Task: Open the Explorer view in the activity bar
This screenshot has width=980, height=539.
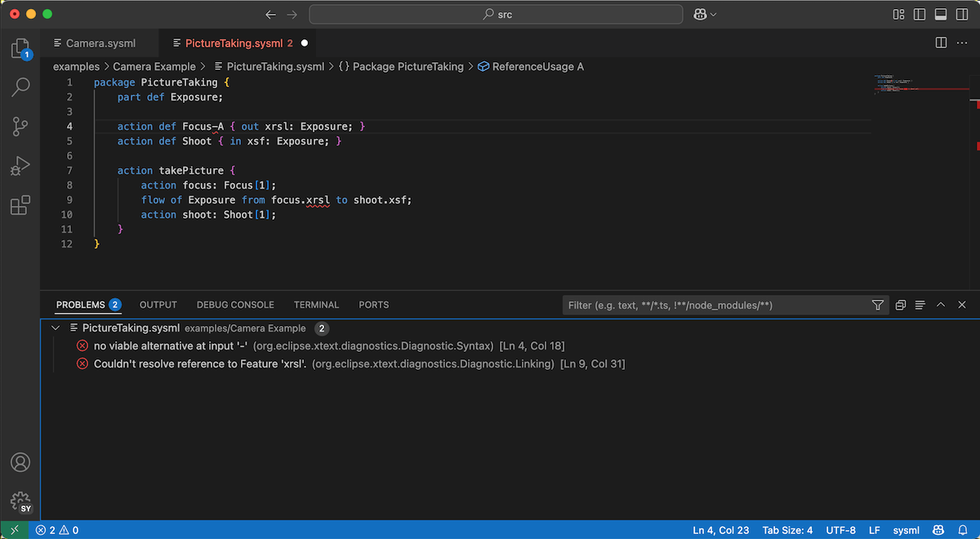Action: [x=20, y=49]
